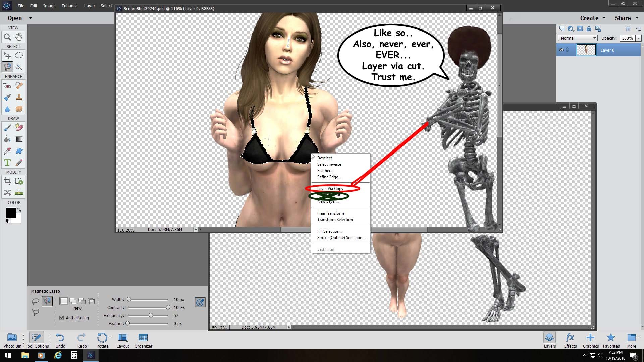Screen dimensions: 644x362
Task: Click the Contrast slider handle
Action: pos(168,307)
